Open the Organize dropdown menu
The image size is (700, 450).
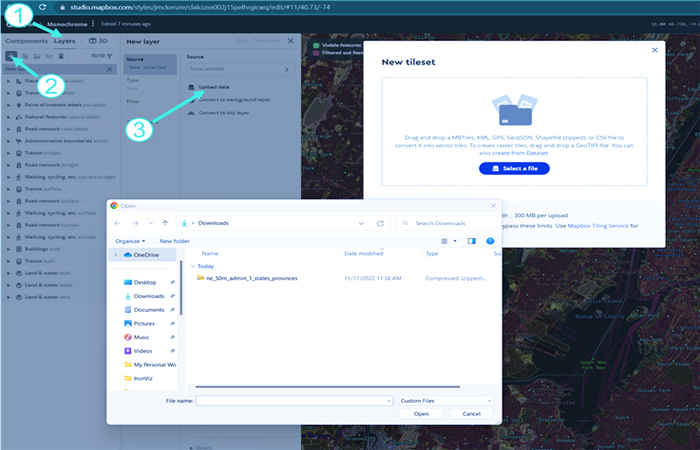point(130,241)
